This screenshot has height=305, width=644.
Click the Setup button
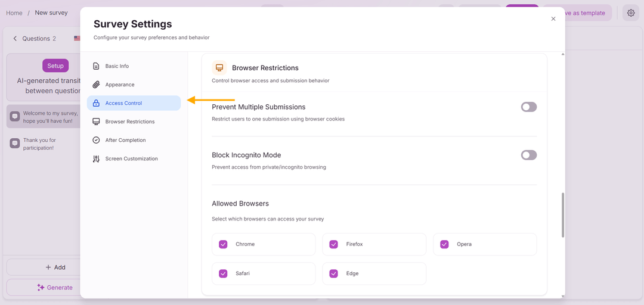point(55,66)
